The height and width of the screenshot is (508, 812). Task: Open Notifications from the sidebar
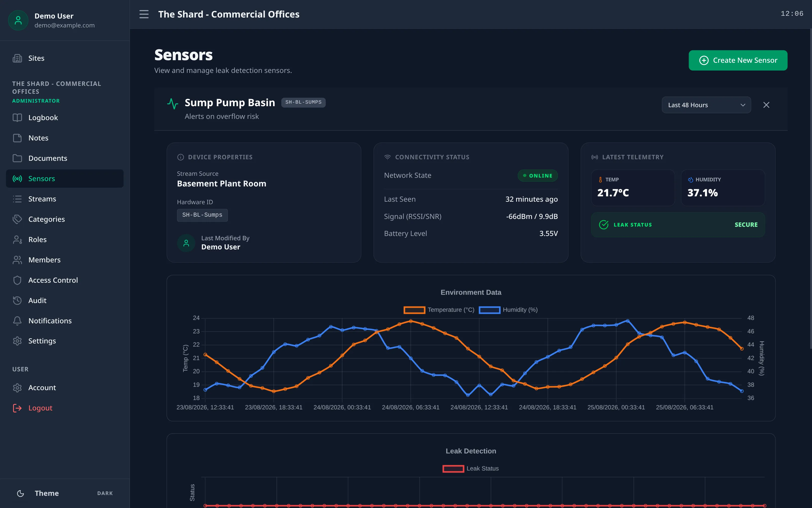tap(65, 321)
